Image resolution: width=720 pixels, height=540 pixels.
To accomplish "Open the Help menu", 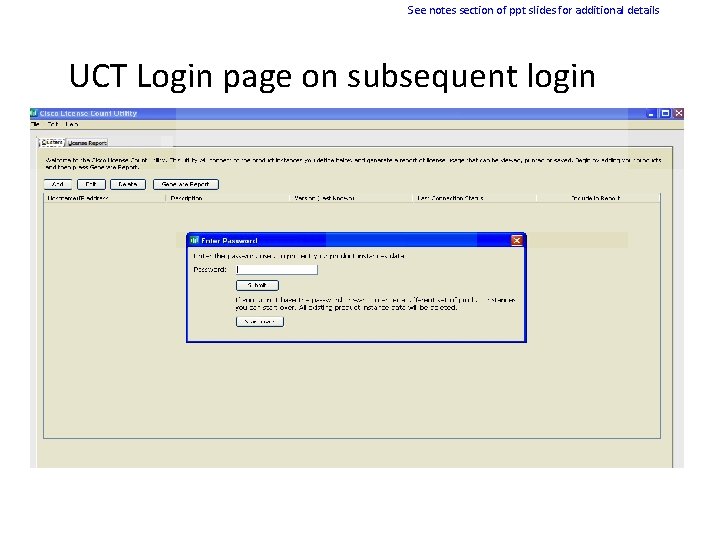I will coord(72,124).
